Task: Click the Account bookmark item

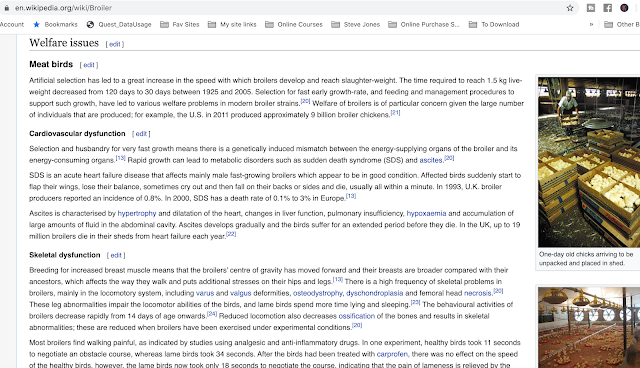Action: coord(12,24)
